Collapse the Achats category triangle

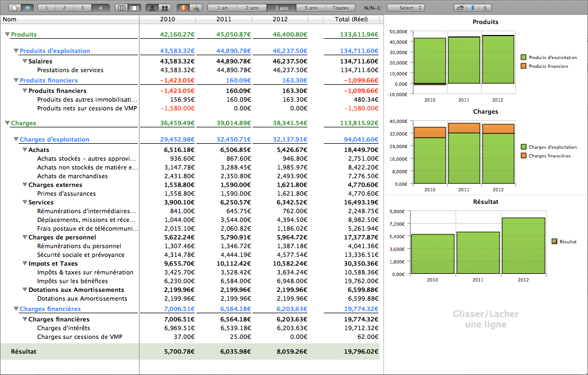coord(25,150)
